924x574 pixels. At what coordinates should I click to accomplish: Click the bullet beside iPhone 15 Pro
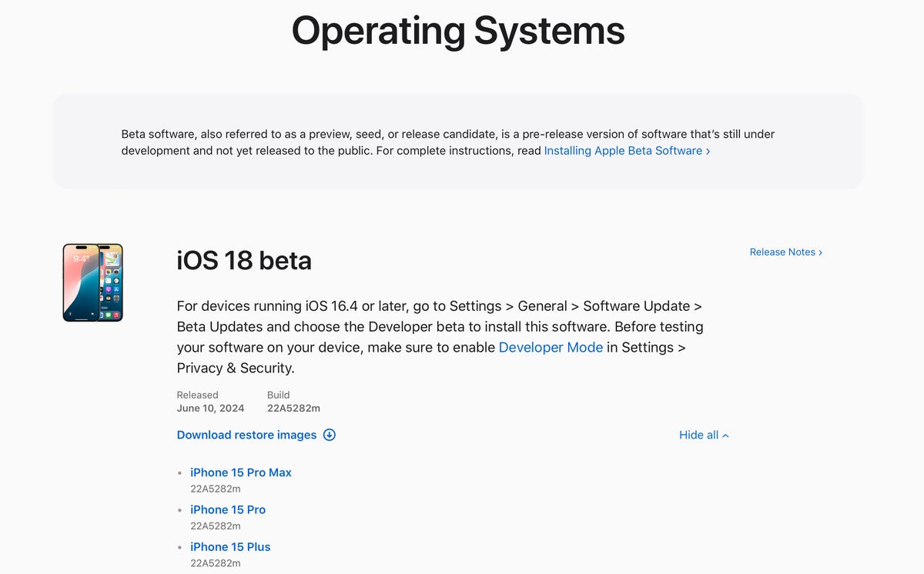click(x=180, y=509)
